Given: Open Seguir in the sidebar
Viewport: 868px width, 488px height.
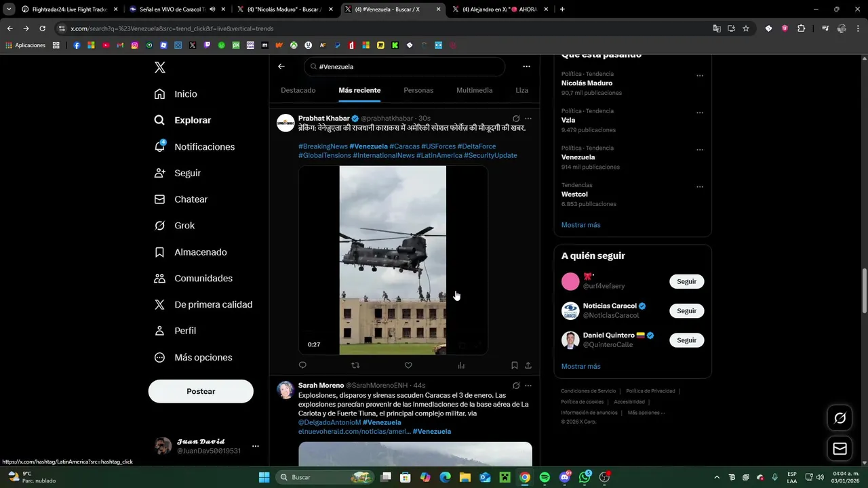Looking at the screenshot, I should pyautogui.click(x=177, y=173).
